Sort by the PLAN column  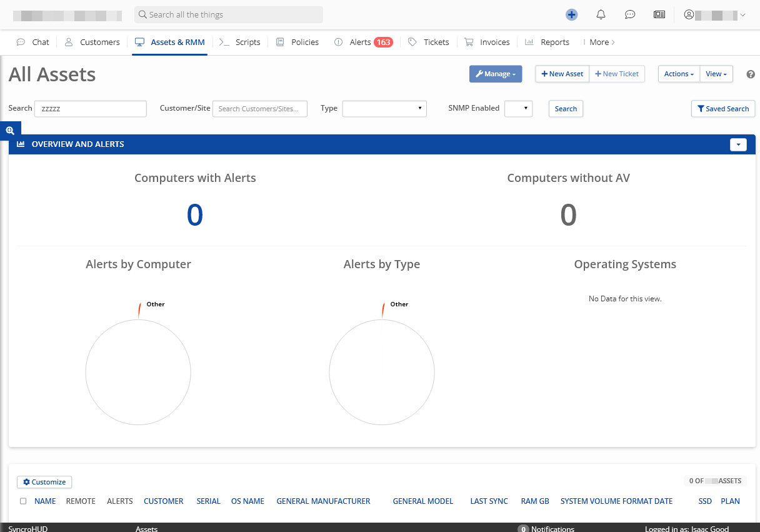tap(730, 501)
